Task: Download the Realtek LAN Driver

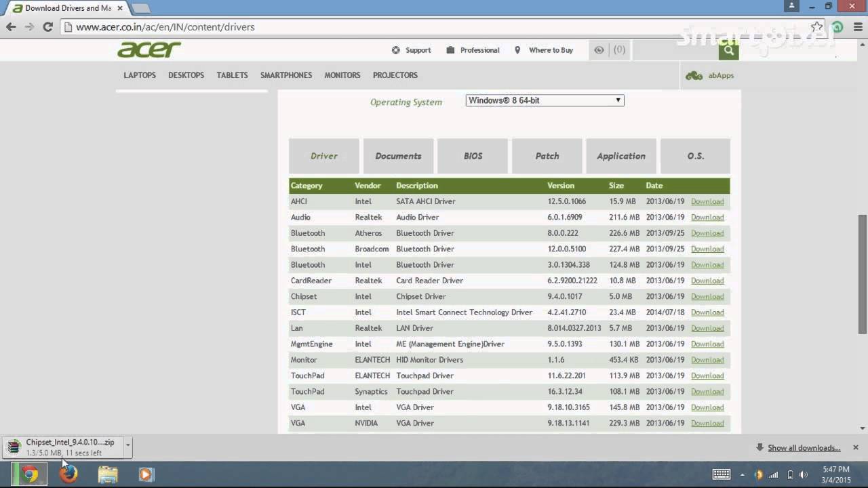Action: pos(707,328)
